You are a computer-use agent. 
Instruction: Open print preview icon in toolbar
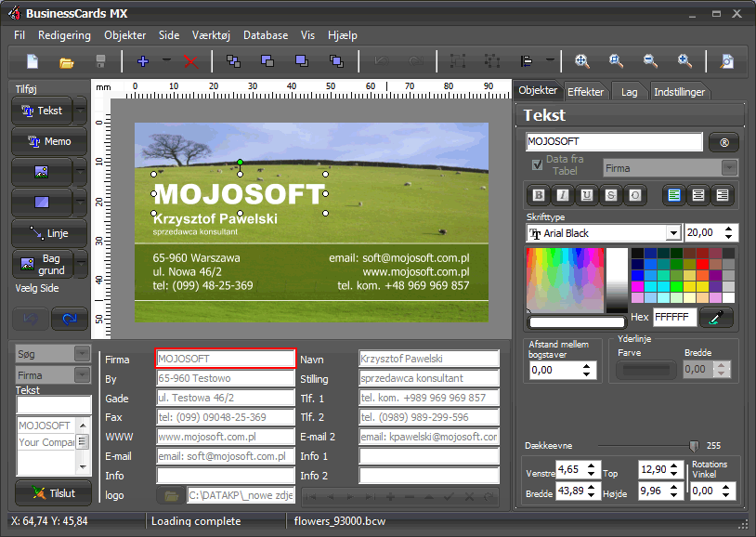point(726,61)
